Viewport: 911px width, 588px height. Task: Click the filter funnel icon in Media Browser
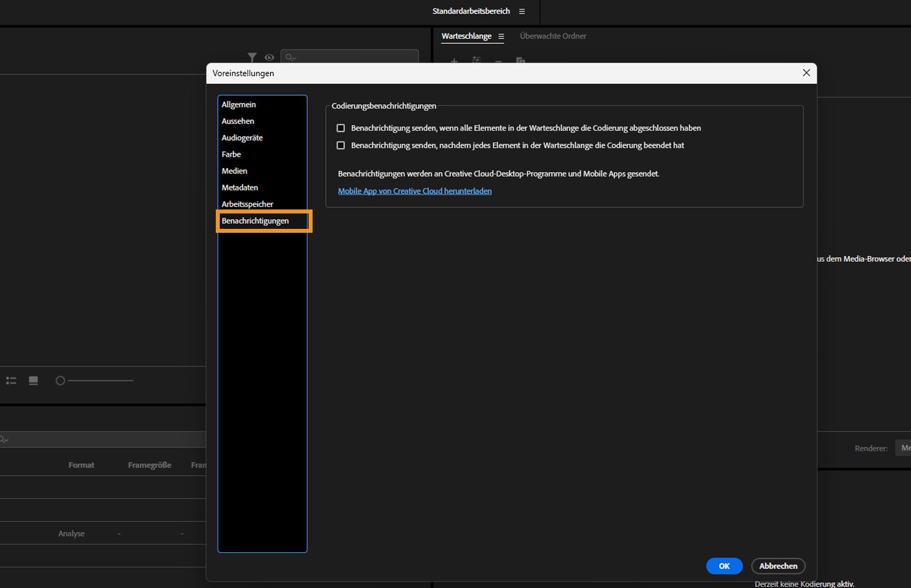point(252,57)
